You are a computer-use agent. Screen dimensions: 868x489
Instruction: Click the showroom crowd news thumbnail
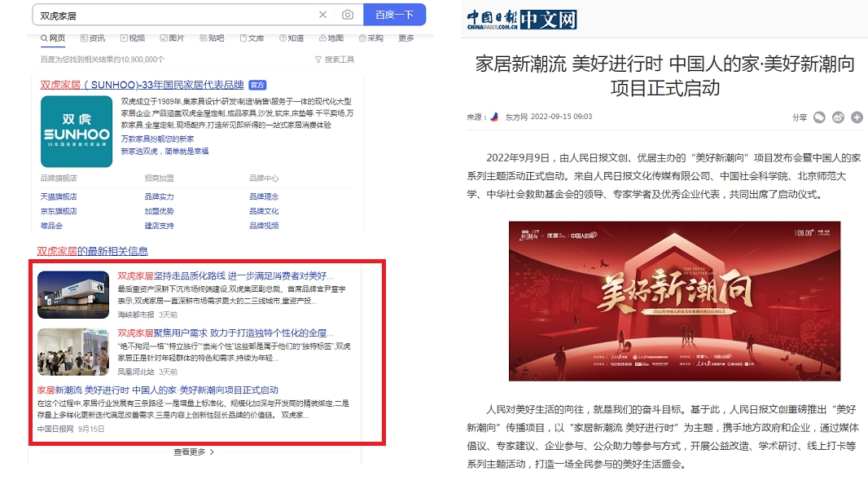click(x=73, y=351)
